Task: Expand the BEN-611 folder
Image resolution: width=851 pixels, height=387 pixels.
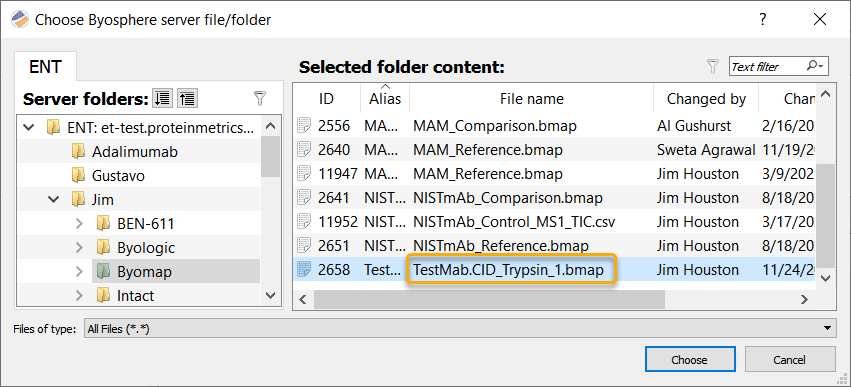Action: pos(79,223)
